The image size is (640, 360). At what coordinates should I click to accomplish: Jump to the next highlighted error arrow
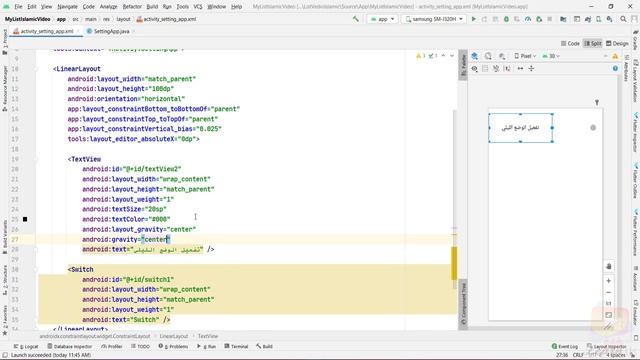coord(451,56)
